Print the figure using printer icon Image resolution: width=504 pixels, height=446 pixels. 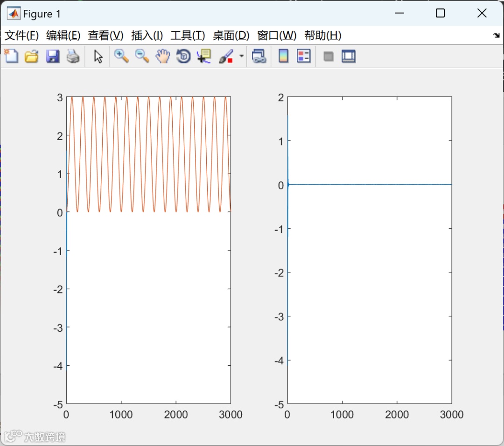(73, 56)
